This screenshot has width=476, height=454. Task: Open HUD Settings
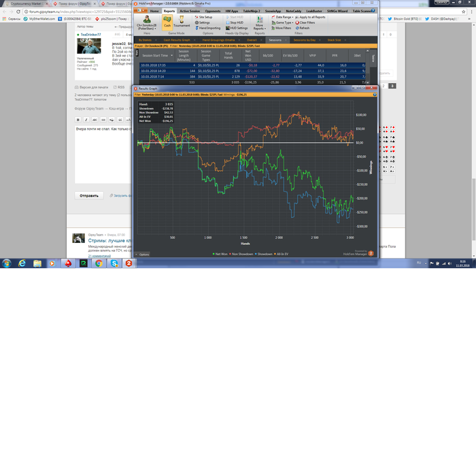coord(237,28)
